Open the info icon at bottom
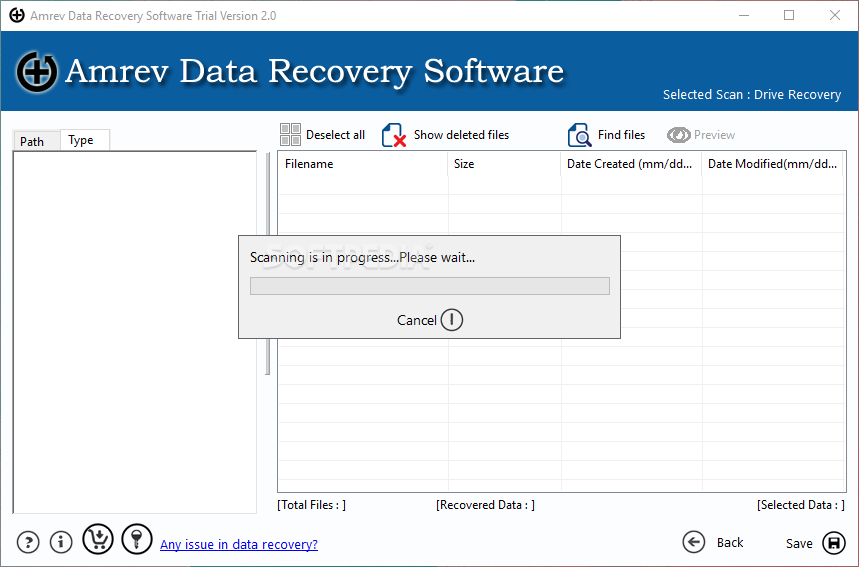 coord(61,542)
